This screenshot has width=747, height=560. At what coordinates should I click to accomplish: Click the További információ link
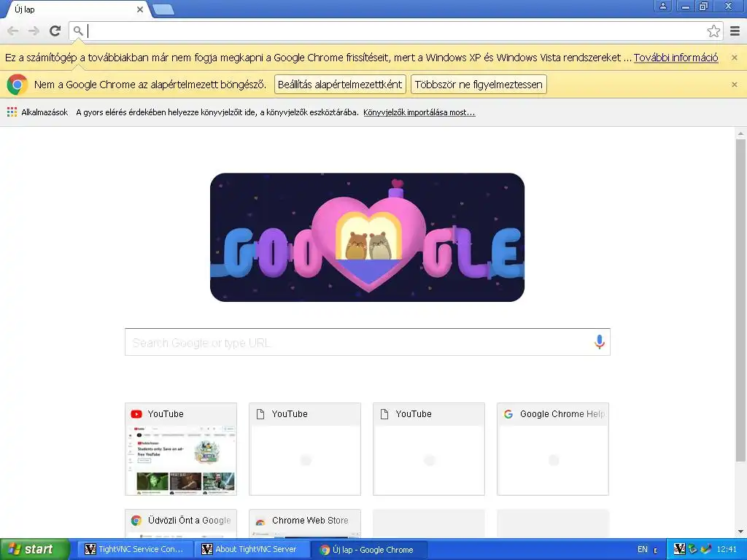676,58
